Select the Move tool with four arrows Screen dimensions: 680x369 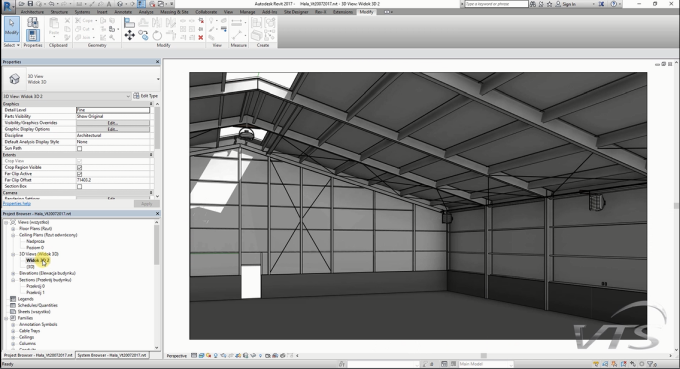point(129,36)
